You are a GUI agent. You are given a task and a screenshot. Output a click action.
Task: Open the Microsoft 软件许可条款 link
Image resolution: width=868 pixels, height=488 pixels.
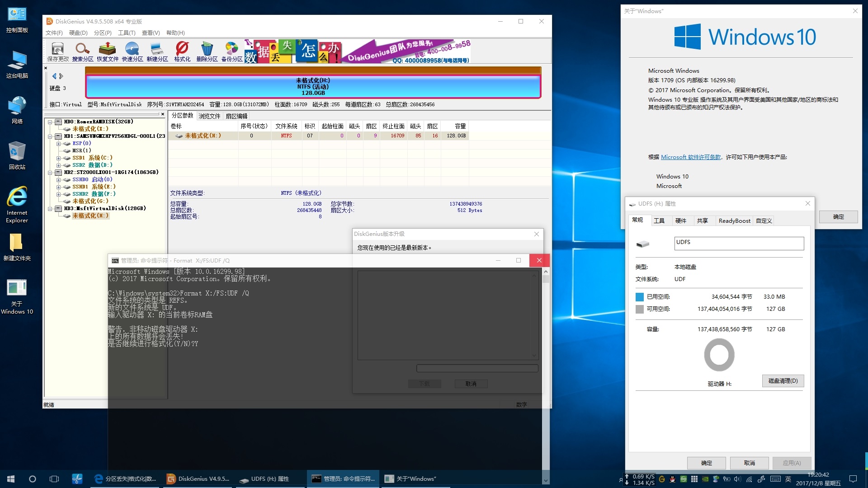point(690,157)
